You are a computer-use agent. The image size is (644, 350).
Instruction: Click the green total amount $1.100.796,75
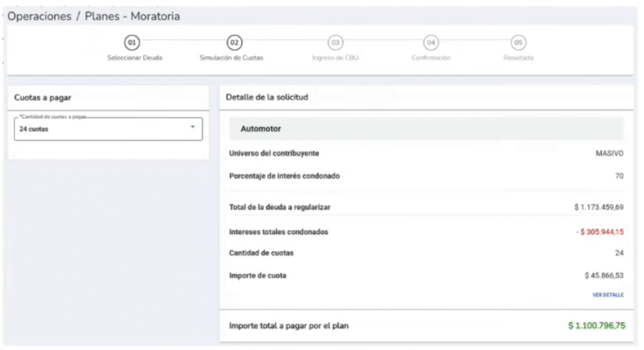click(x=596, y=326)
